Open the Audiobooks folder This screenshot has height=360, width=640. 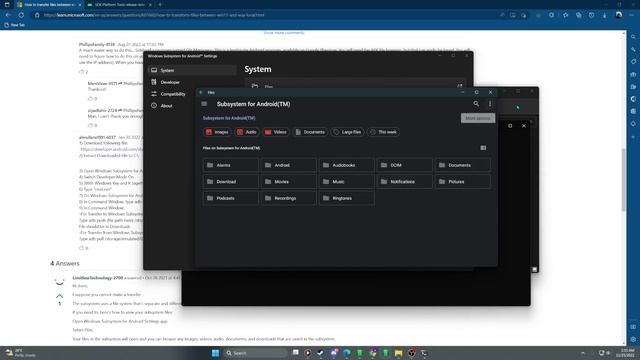pyautogui.click(x=347, y=165)
